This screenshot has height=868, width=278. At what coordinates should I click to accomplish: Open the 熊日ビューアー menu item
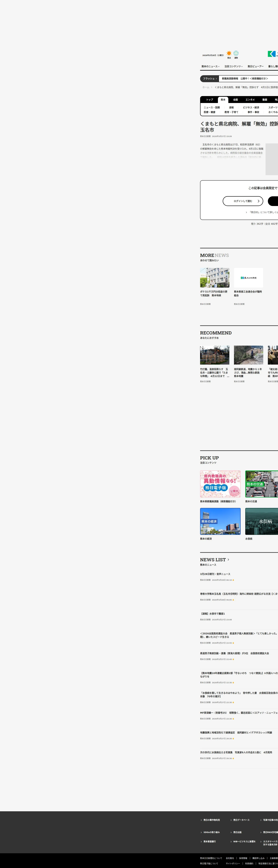(255, 66)
